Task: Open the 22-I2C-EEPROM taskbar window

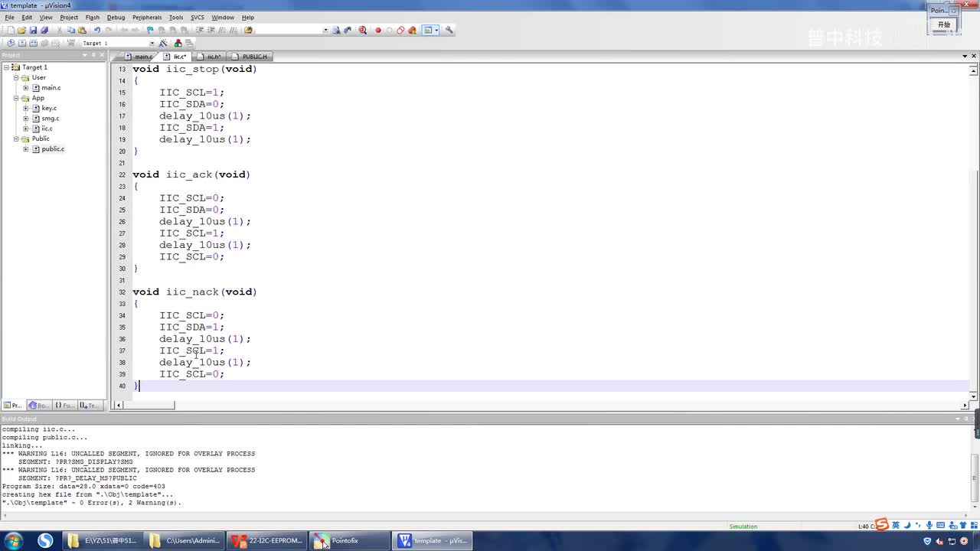Action: [x=267, y=540]
